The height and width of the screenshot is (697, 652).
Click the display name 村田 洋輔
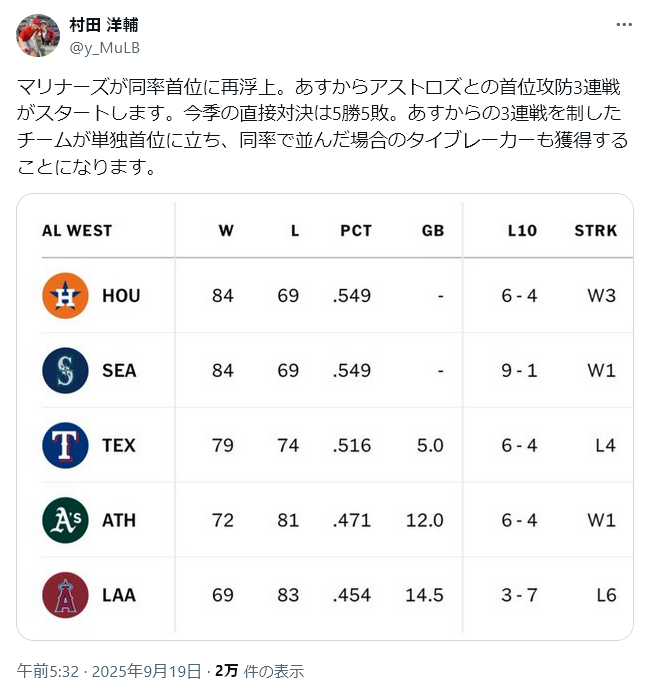tap(104, 25)
